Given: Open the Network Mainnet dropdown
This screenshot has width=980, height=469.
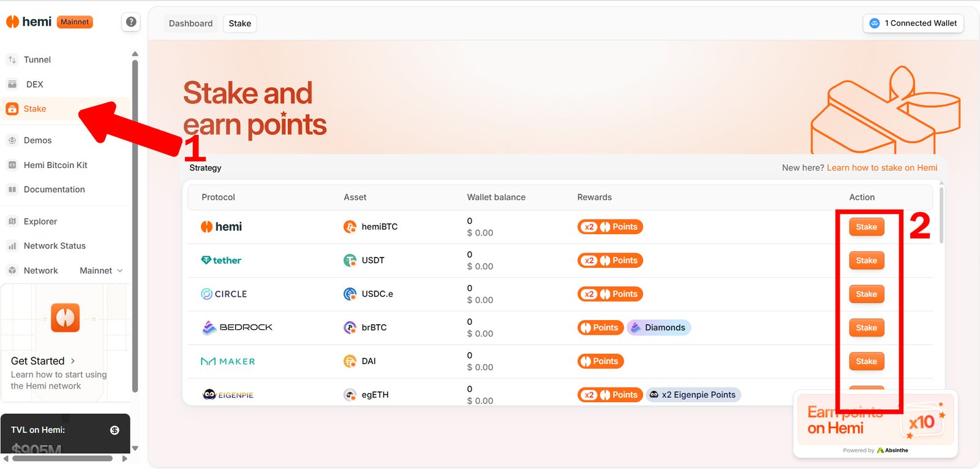Looking at the screenshot, I should [101, 270].
